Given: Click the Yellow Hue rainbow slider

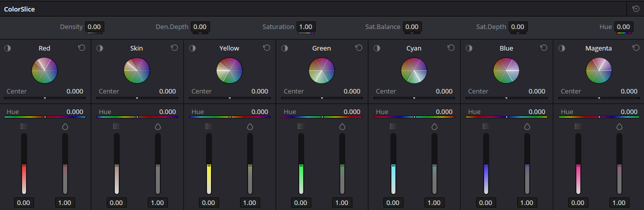Looking at the screenshot, I should (x=230, y=117).
